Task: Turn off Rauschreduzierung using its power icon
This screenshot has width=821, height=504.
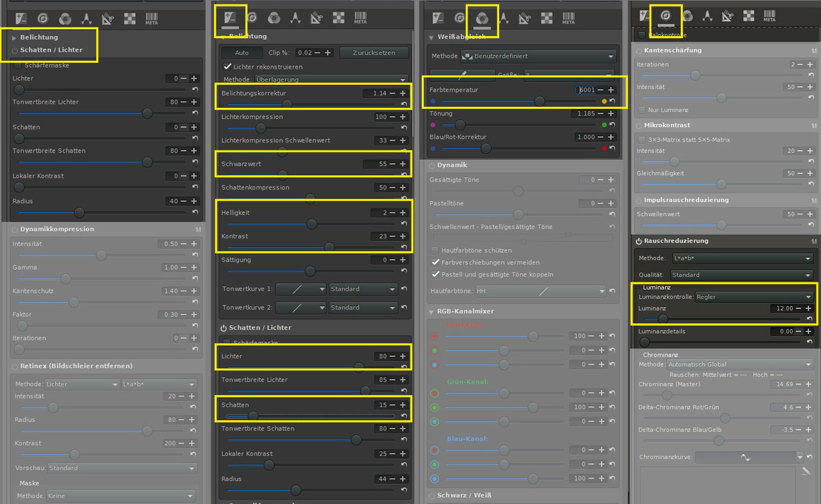Action: (639, 241)
